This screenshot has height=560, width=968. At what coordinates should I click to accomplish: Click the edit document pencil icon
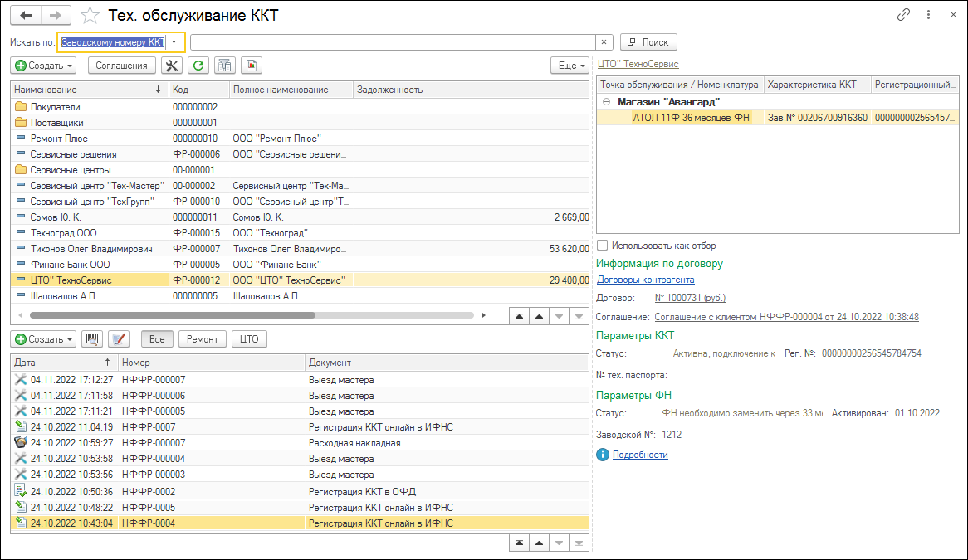tap(120, 339)
